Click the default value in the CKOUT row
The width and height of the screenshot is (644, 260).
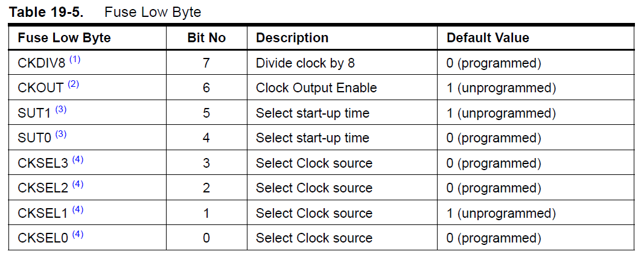point(501,87)
